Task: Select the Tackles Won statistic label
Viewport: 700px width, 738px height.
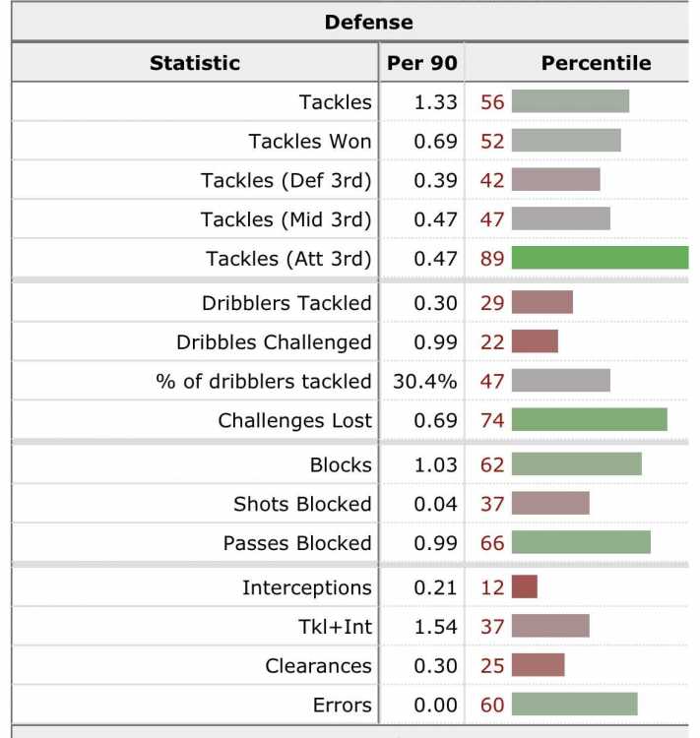Action: pyautogui.click(x=310, y=141)
